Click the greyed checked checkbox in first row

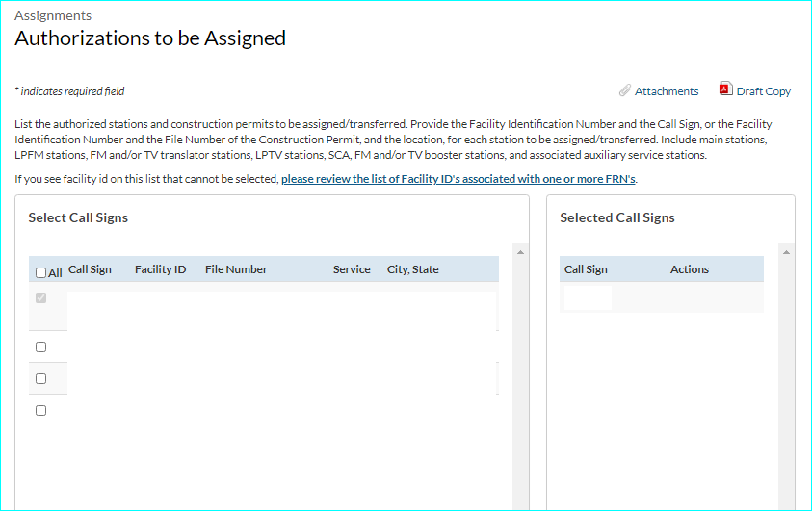[x=40, y=298]
